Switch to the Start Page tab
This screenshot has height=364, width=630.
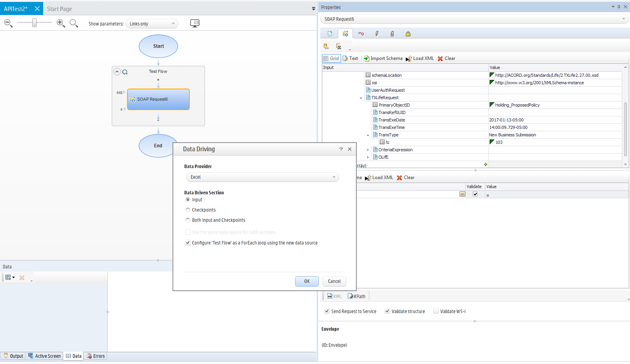[x=59, y=9]
